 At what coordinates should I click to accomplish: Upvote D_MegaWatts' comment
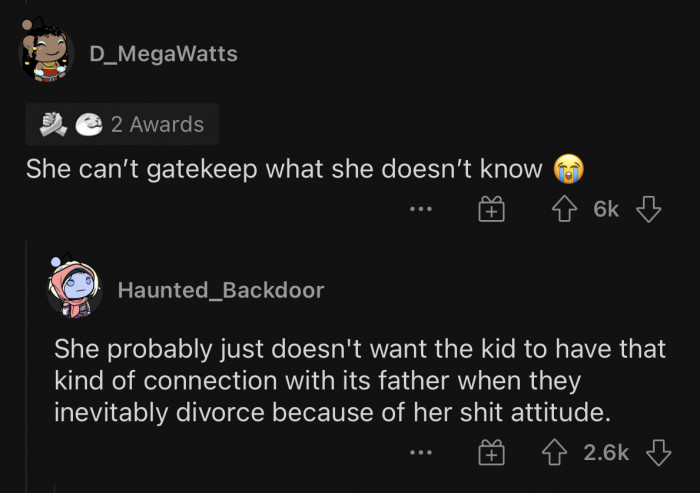[566, 209]
